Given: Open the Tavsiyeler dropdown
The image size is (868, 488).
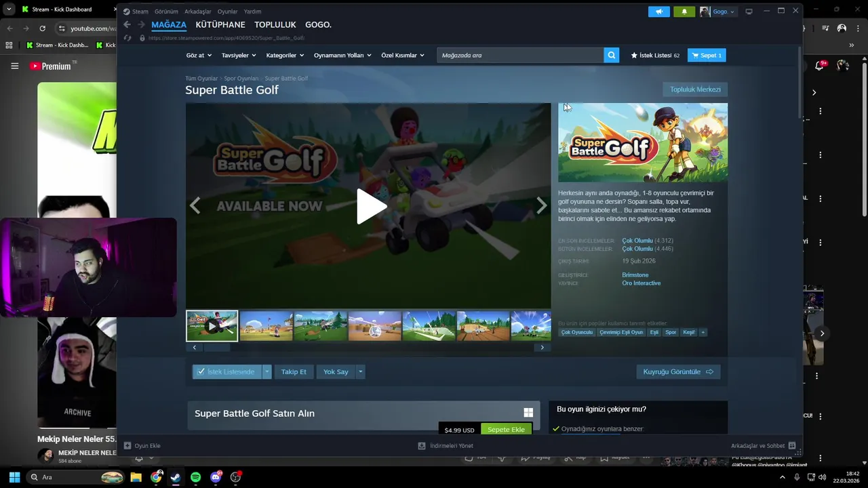Looking at the screenshot, I should 239,55.
